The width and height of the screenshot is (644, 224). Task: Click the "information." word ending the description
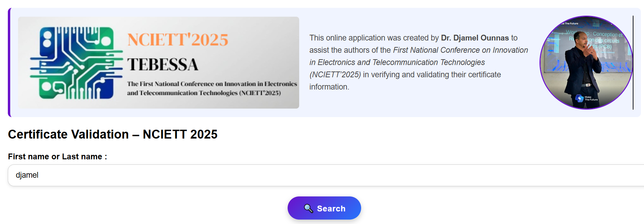coord(329,87)
